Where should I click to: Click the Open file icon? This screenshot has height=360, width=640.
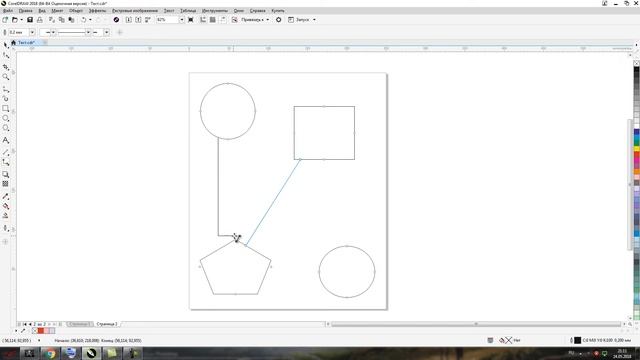[x=15, y=20]
